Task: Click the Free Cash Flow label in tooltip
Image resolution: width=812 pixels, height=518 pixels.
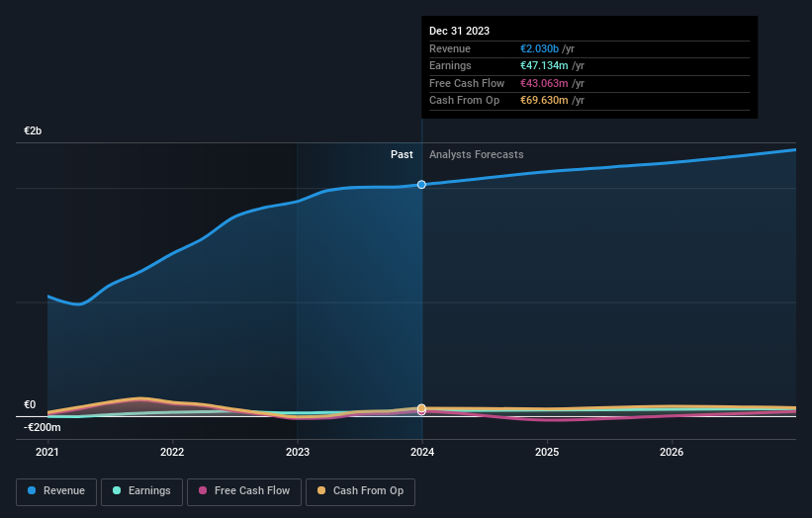Action: pos(467,83)
